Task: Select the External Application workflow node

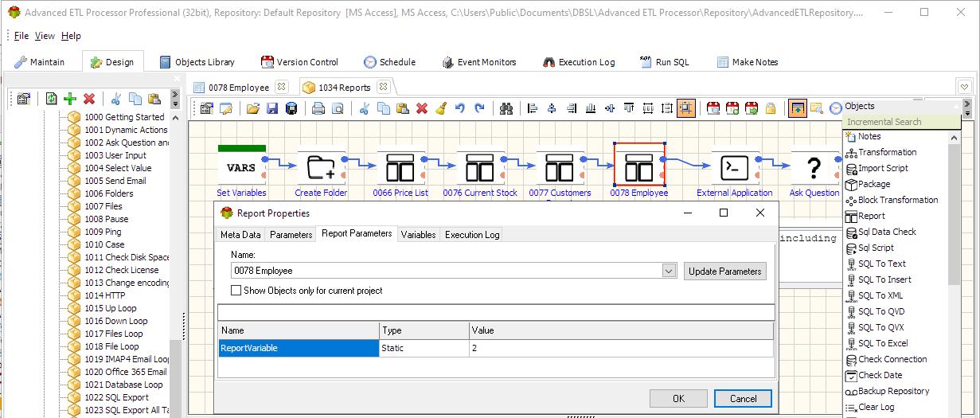Action: click(735, 168)
